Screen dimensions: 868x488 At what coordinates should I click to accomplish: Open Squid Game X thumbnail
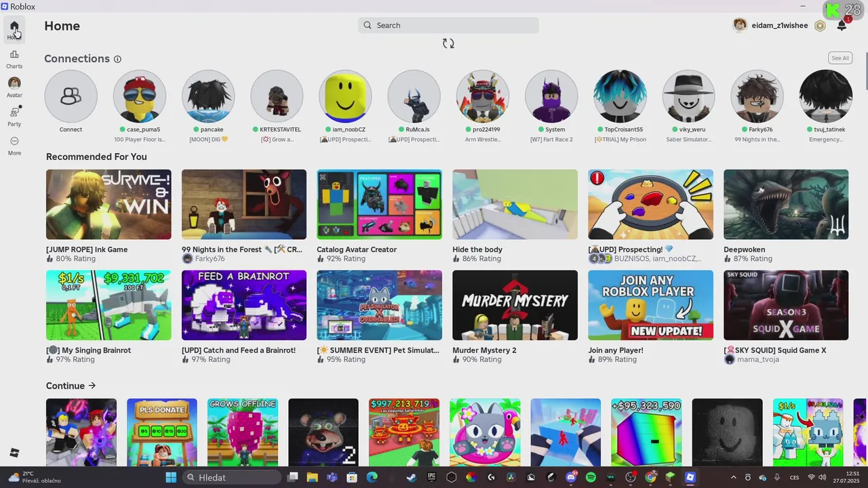click(786, 305)
